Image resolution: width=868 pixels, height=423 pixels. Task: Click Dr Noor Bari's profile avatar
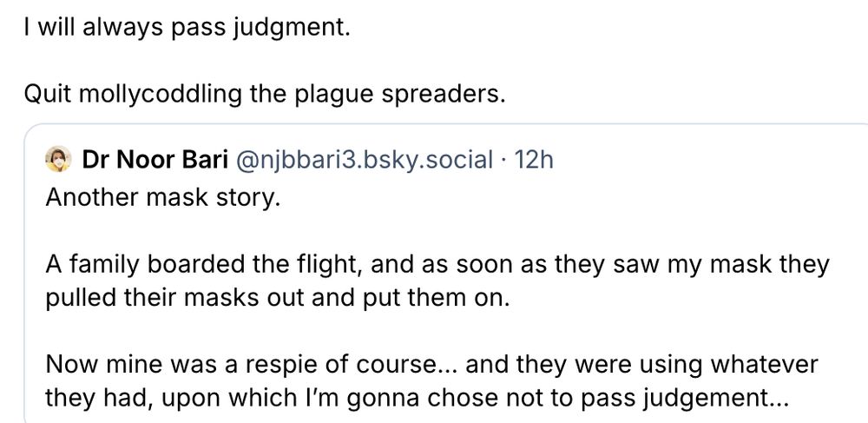(58, 160)
